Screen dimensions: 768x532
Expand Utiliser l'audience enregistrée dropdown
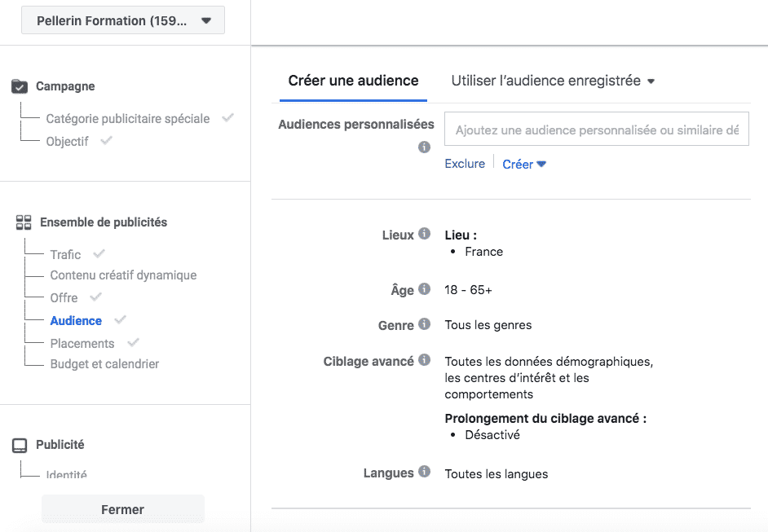[x=553, y=81]
